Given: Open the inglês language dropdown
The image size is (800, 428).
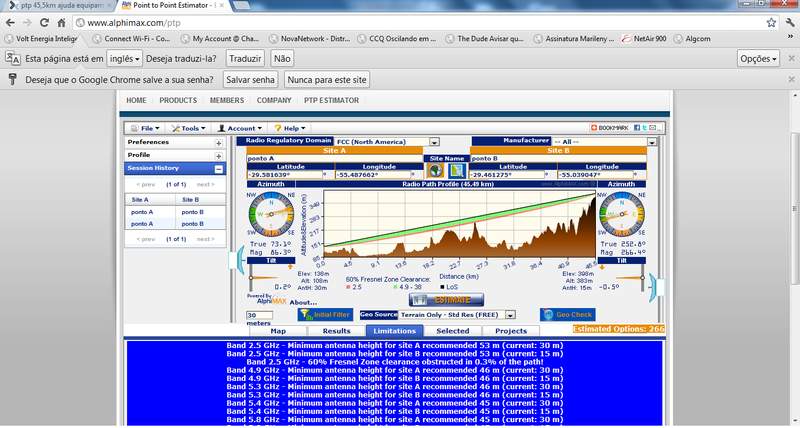Looking at the screenshot, I should 124,59.
